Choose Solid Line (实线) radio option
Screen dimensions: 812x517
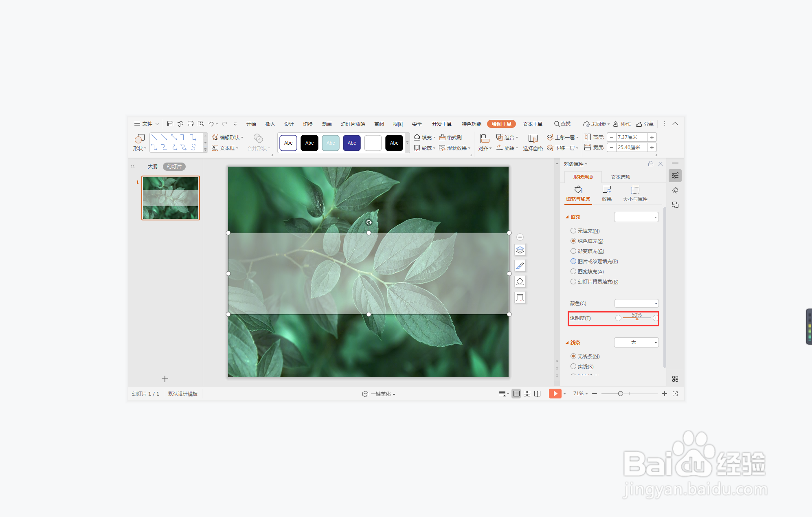[573, 366]
